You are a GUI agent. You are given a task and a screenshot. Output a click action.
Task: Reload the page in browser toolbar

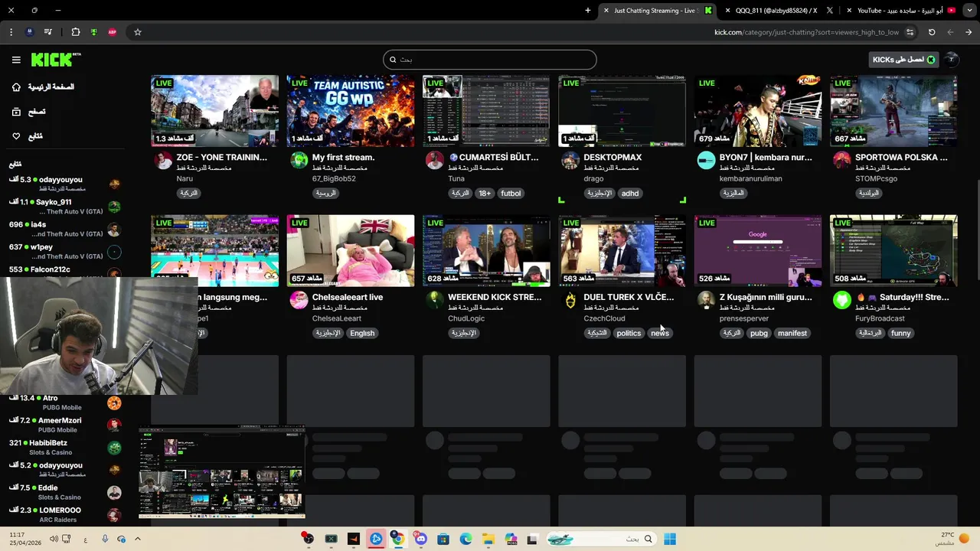click(932, 32)
